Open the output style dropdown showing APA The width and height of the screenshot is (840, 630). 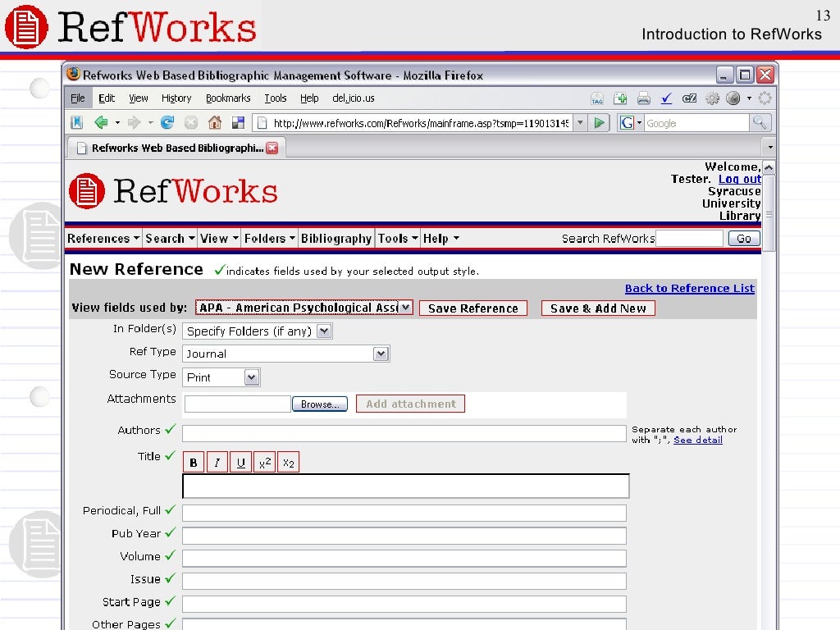coord(304,308)
